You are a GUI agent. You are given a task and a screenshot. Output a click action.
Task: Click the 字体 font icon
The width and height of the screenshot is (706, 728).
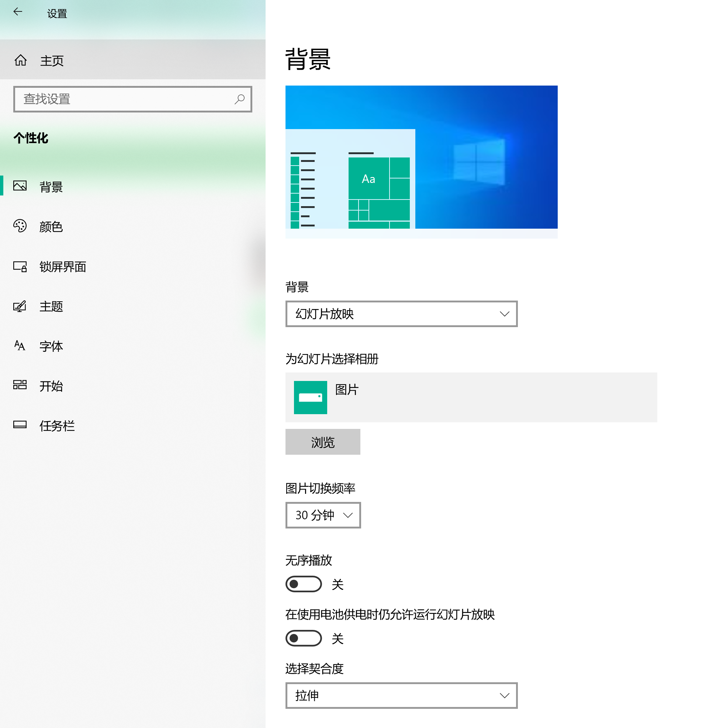click(20, 346)
